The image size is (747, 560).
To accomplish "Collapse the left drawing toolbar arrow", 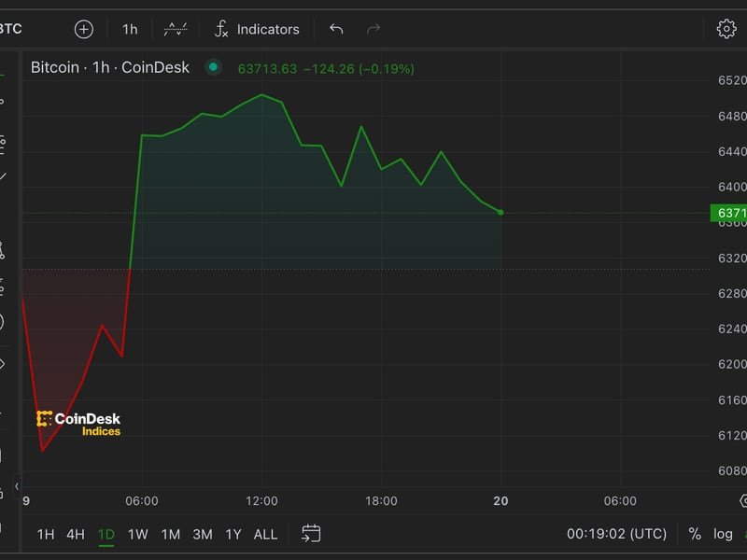I will coord(16,486).
